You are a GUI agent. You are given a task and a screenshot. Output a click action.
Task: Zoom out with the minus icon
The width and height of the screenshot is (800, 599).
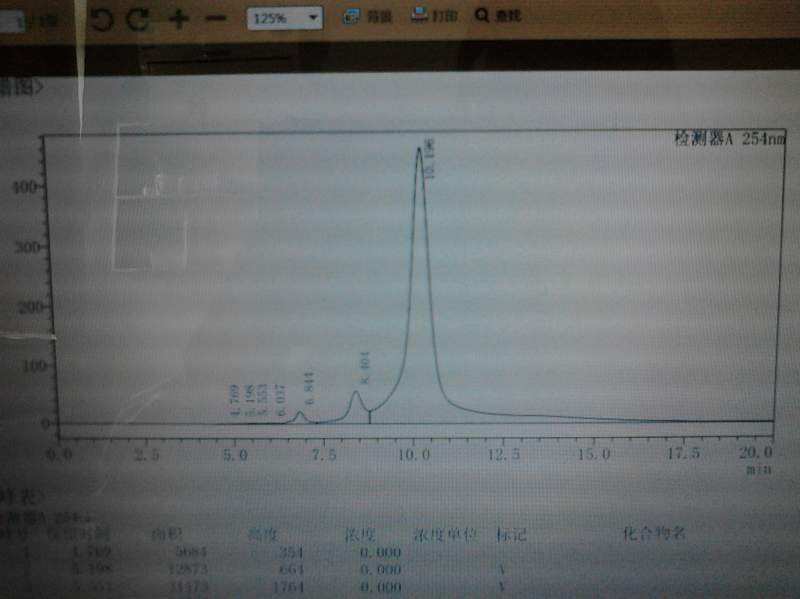[216, 19]
